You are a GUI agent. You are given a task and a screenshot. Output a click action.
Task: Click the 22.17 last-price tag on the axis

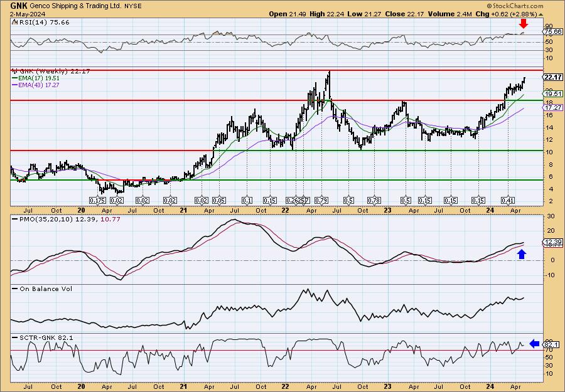[x=552, y=77]
